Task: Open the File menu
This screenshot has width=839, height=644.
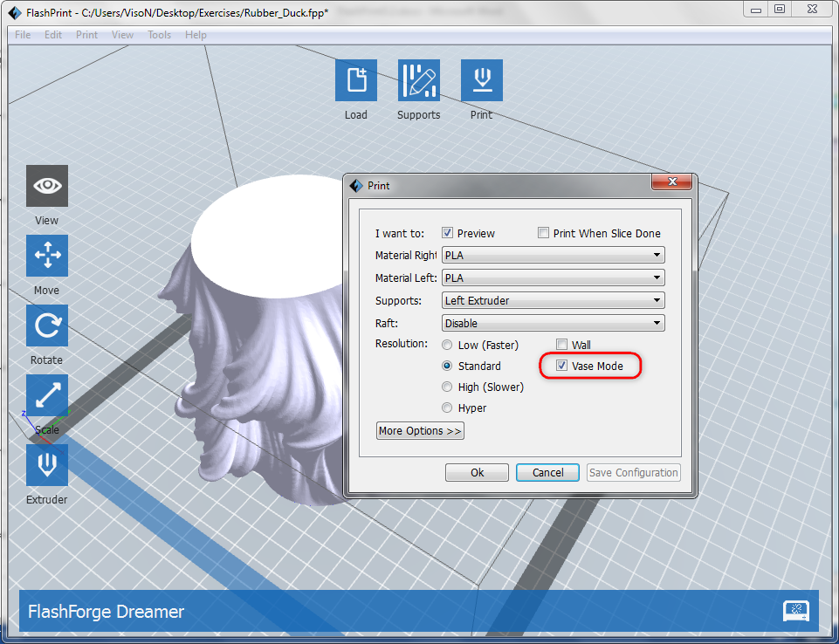Action: [23, 35]
